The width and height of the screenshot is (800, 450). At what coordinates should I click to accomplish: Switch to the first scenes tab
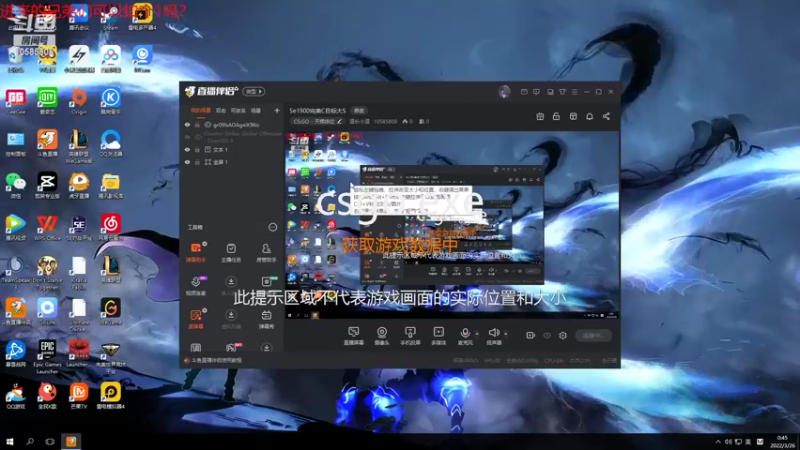pos(201,110)
